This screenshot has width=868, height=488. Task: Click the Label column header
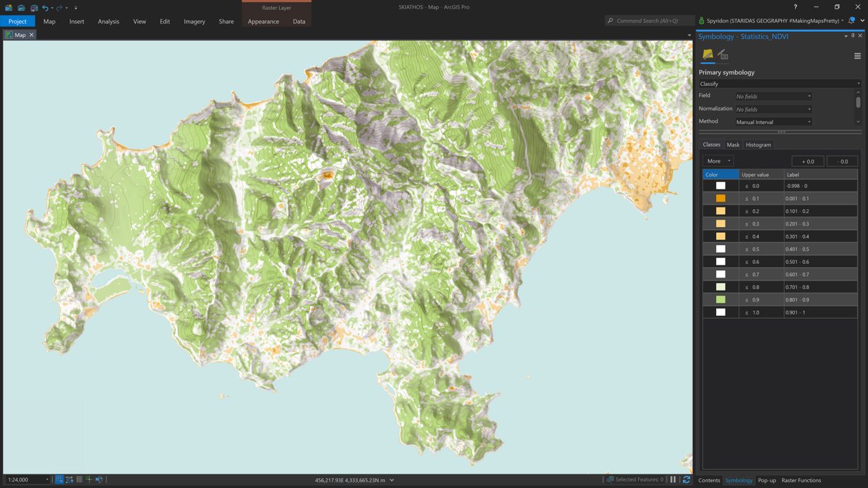click(821, 174)
